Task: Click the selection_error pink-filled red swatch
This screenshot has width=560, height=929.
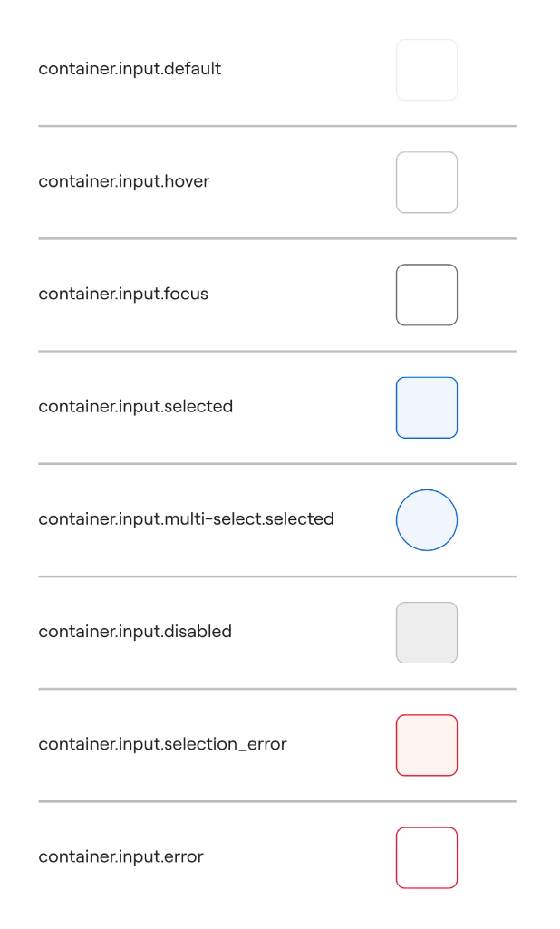Action: (427, 745)
